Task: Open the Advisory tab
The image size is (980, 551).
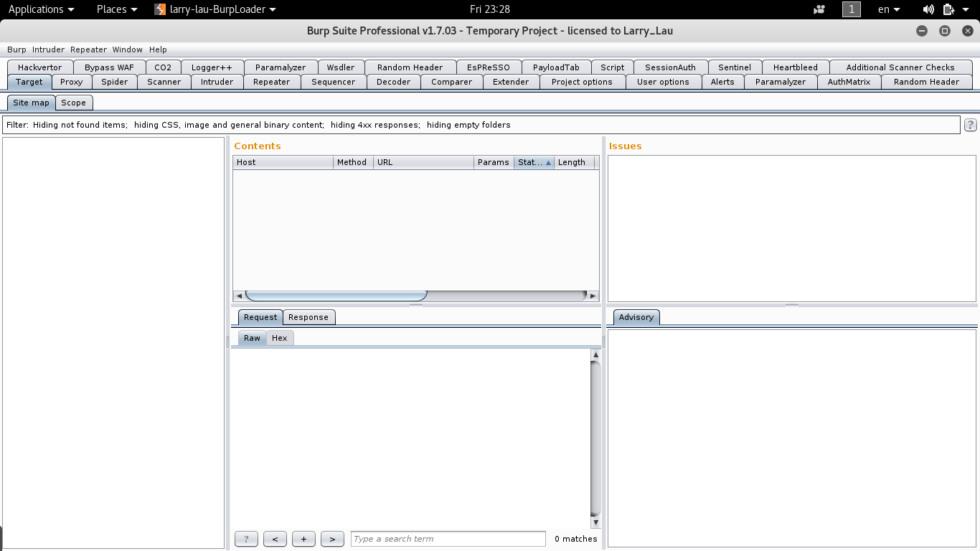Action: tap(636, 317)
